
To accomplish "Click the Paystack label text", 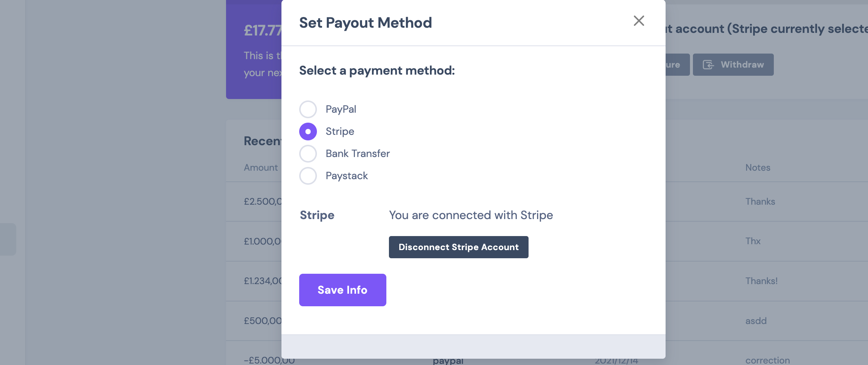I will (346, 176).
